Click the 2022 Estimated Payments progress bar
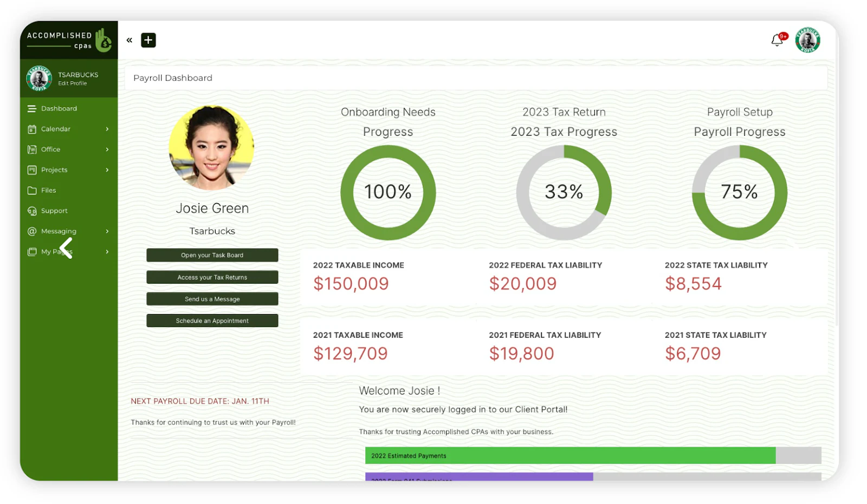The width and height of the screenshot is (867, 504). coord(593,456)
